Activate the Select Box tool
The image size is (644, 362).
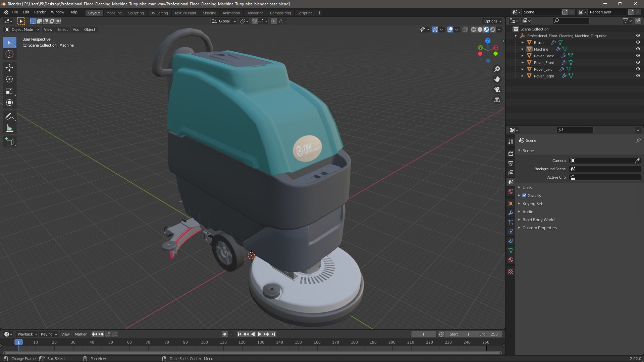tap(9, 43)
